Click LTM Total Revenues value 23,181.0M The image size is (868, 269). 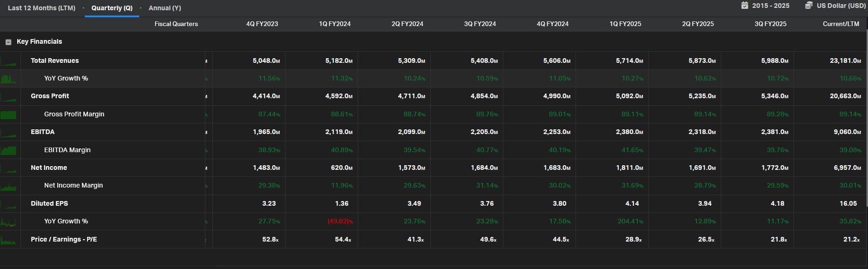845,61
